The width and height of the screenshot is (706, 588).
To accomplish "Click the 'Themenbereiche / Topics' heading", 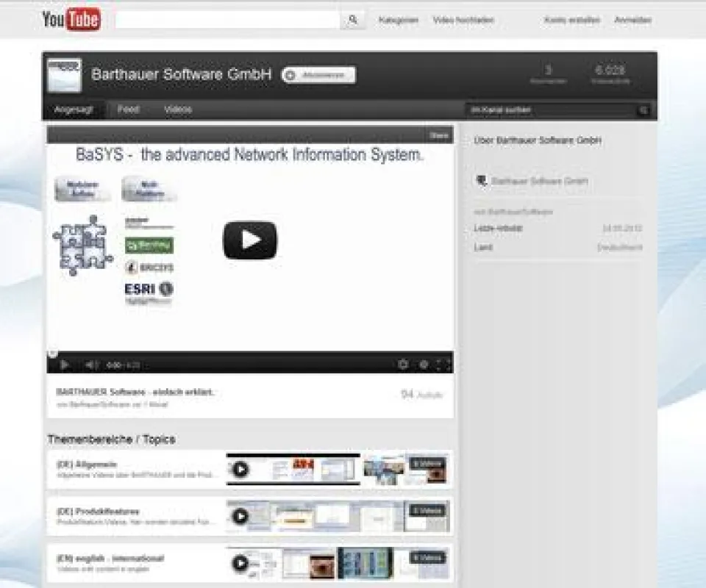I will (112, 439).
